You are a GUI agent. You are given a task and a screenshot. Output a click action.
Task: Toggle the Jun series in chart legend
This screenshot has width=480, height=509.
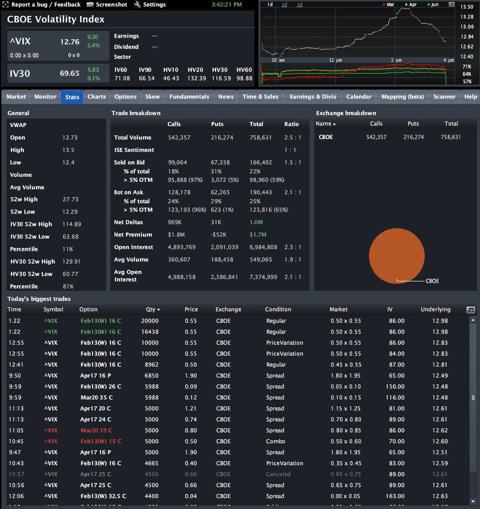coord(433,5)
